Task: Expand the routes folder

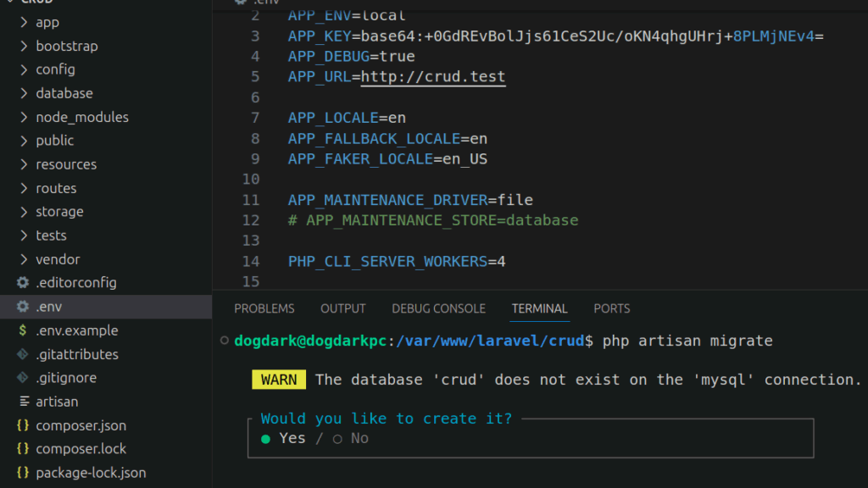Action: pos(56,188)
